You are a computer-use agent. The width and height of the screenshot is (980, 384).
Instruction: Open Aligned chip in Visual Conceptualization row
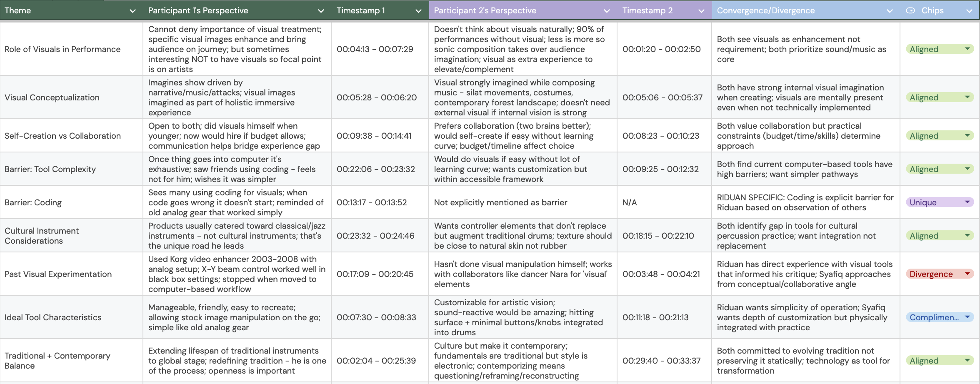pos(967,97)
